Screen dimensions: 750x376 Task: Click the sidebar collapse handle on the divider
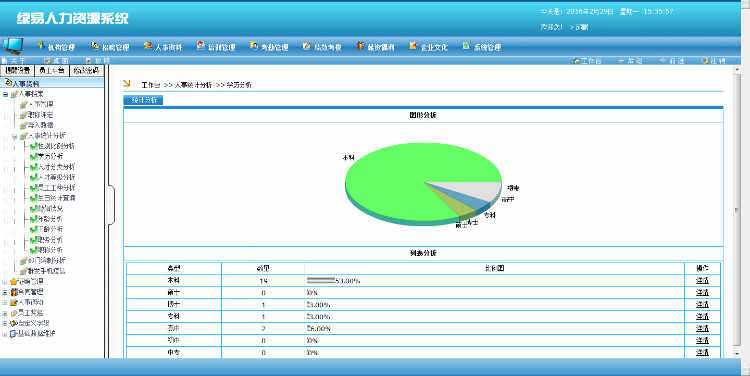click(x=111, y=205)
